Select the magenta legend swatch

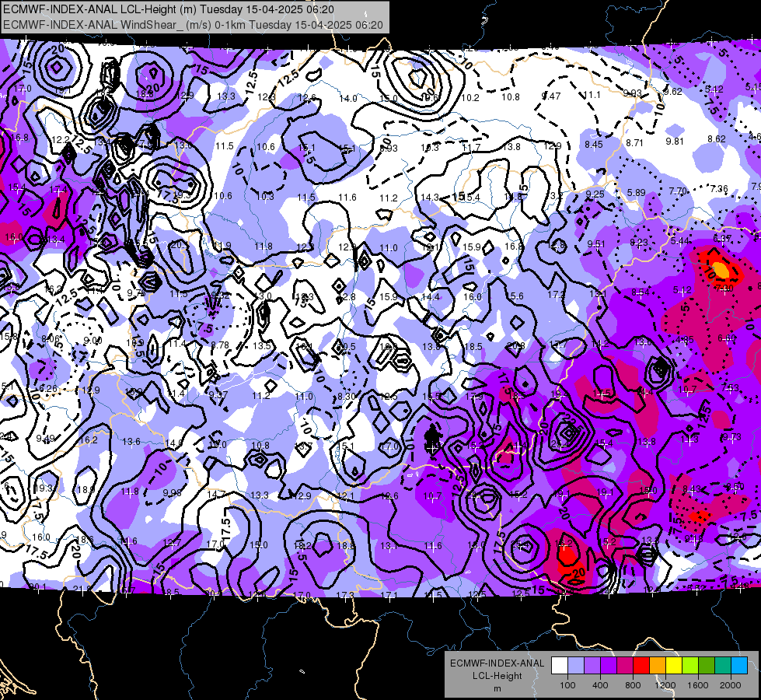click(625, 666)
